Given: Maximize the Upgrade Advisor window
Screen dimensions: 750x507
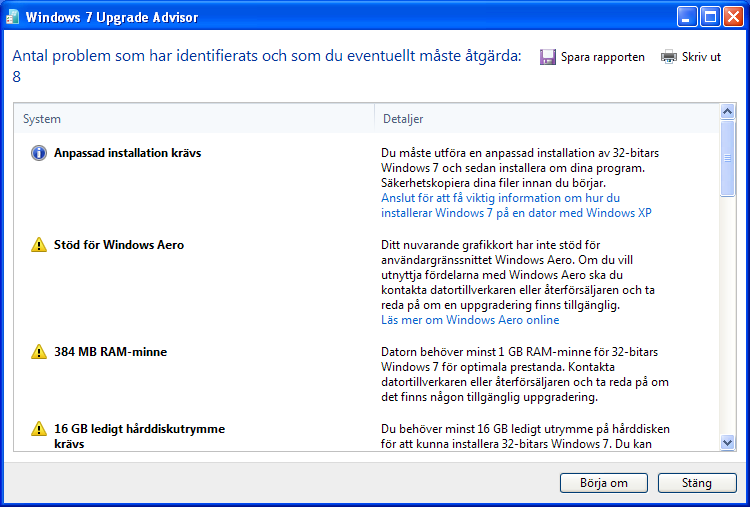Looking at the screenshot, I should click(x=710, y=18).
